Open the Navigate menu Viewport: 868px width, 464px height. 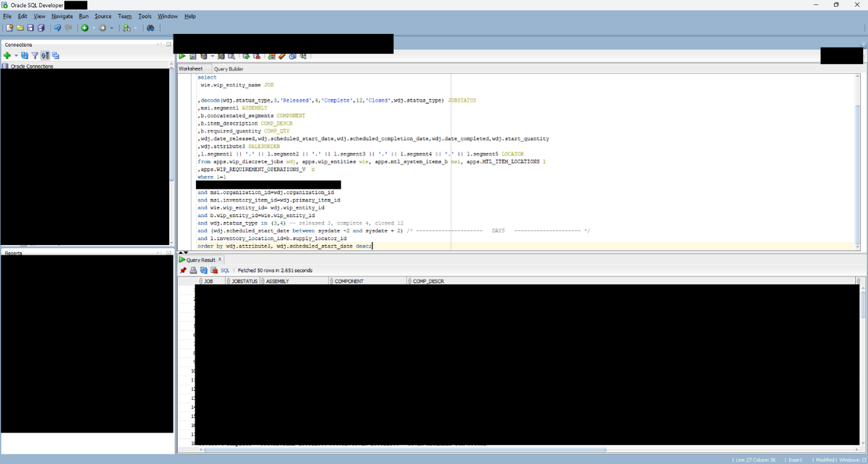[x=62, y=16]
